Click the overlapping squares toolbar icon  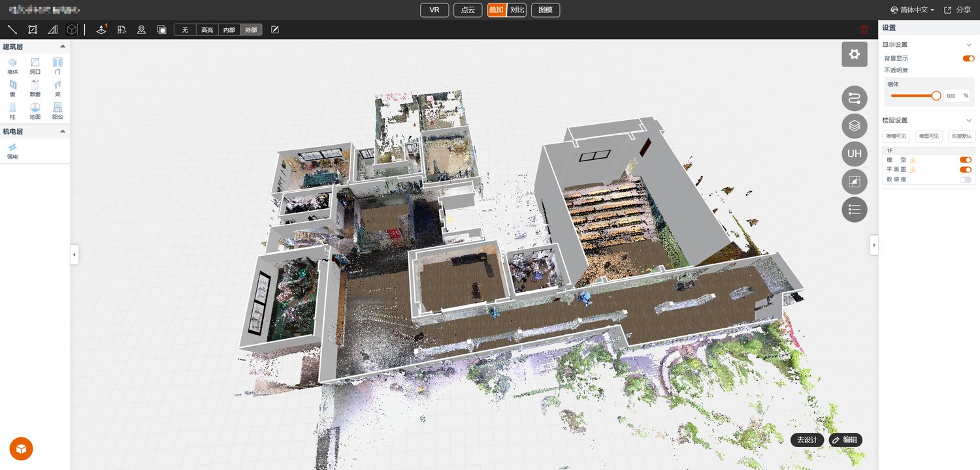pos(161,29)
